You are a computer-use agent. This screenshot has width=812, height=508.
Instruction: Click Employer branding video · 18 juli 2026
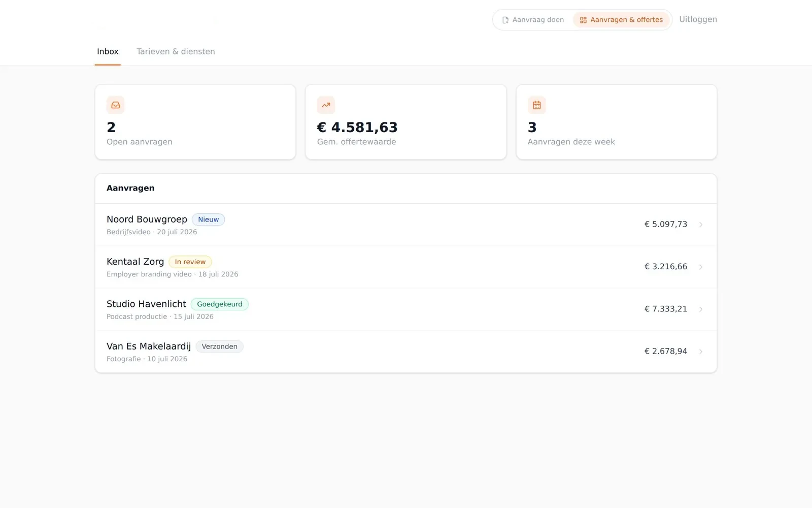pyautogui.click(x=172, y=274)
